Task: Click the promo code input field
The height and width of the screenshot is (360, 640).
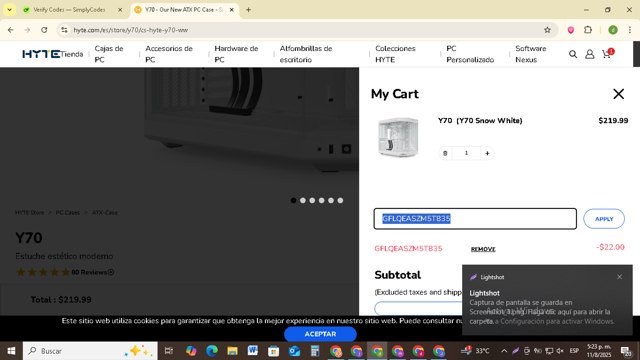Action: [x=475, y=219]
